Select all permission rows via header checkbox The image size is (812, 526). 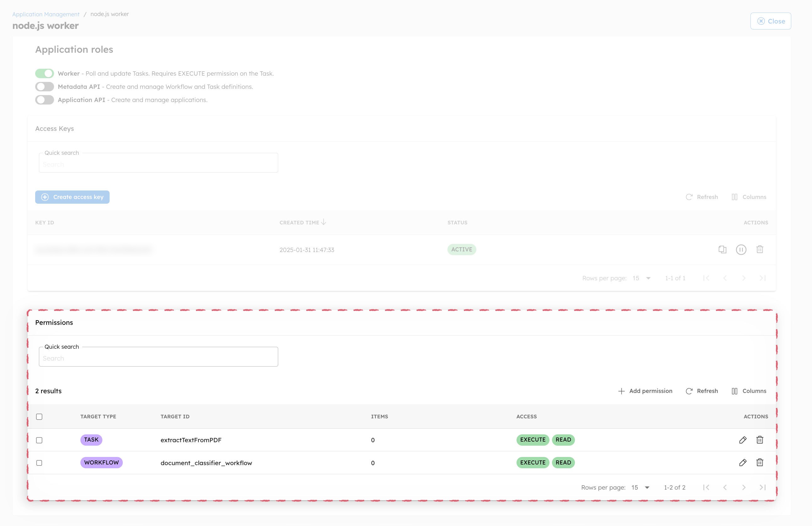39,416
